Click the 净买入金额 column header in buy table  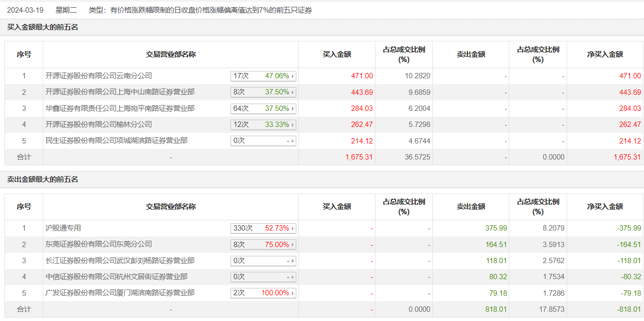(x=605, y=54)
